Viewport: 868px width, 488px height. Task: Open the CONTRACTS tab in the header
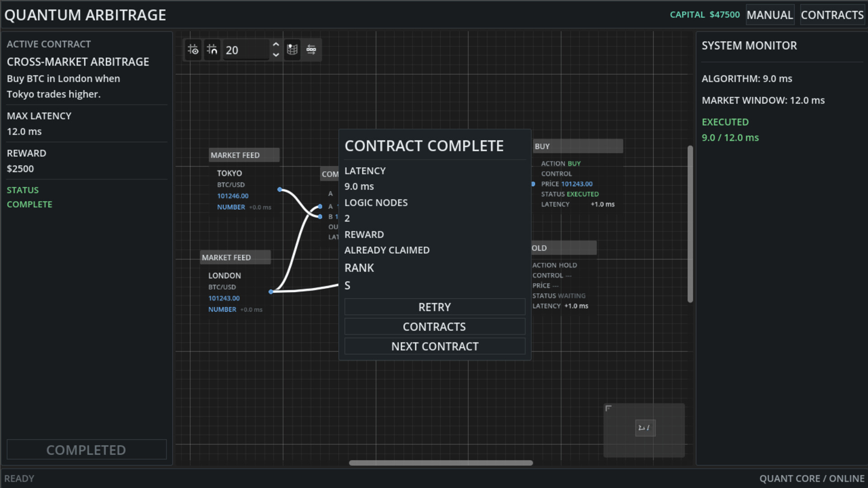pyautogui.click(x=832, y=15)
